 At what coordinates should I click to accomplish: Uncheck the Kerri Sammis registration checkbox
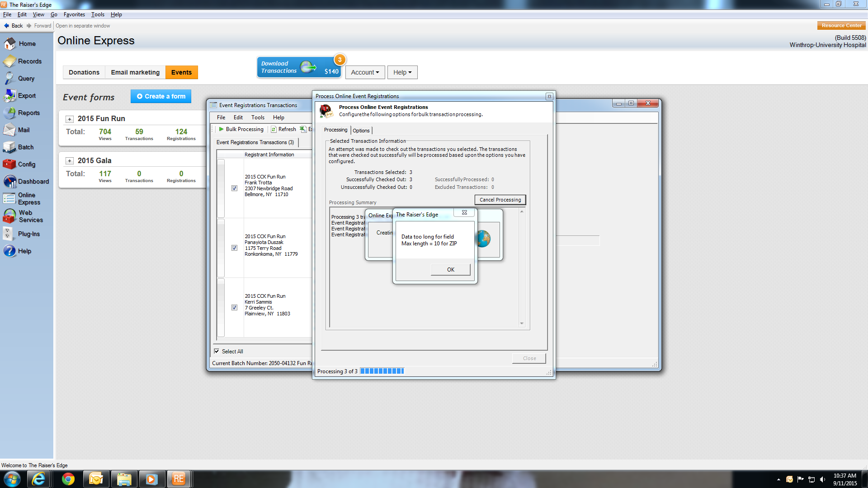click(x=234, y=308)
